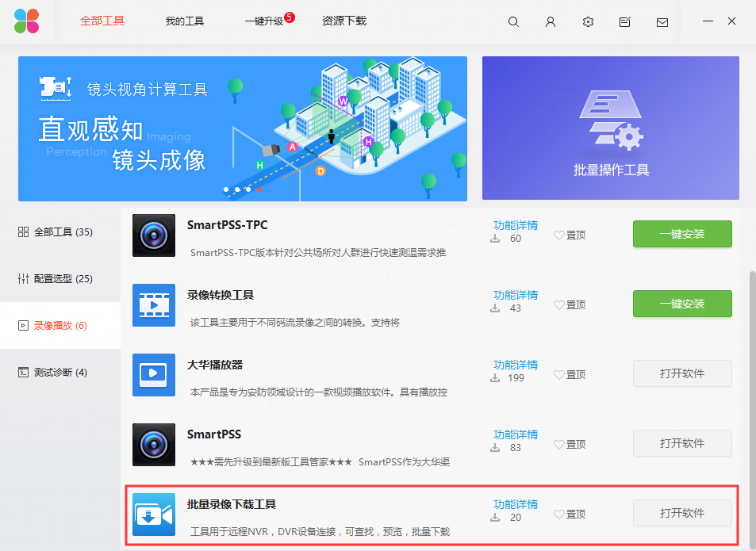Open the 镜头视角计算工具 banner

243,128
